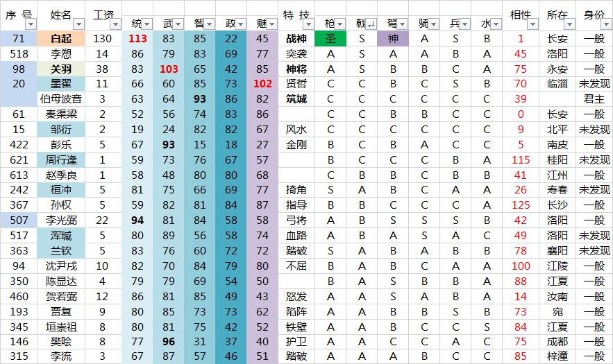This screenshot has height=364, width=613.
Task: Select the name cell 伯母波音
Action: point(61,99)
